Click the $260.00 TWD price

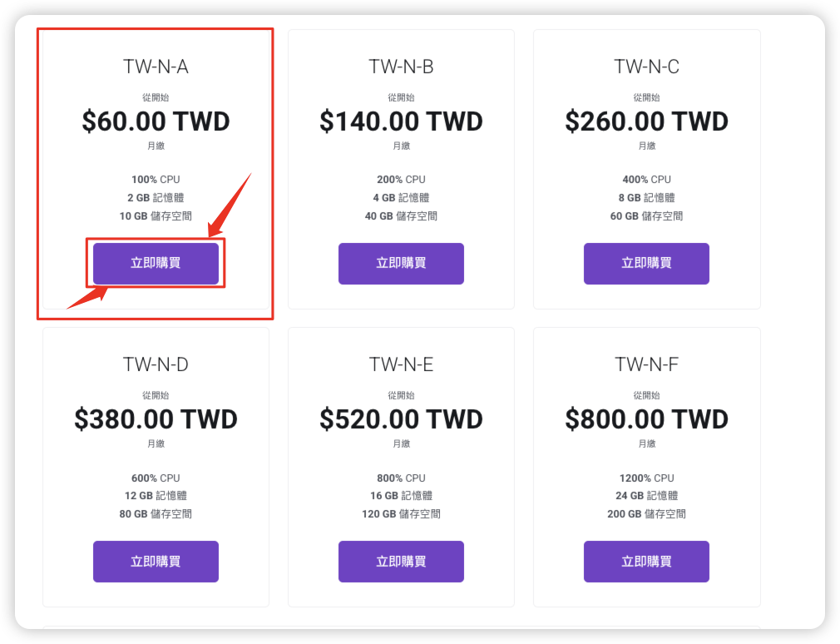click(646, 121)
